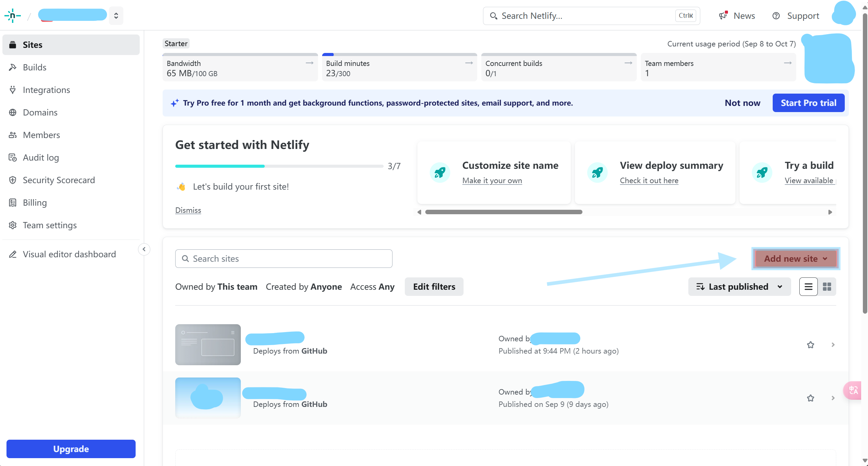Open Security Scorecard shield icon
The width and height of the screenshot is (868, 466).
[13, 180]
